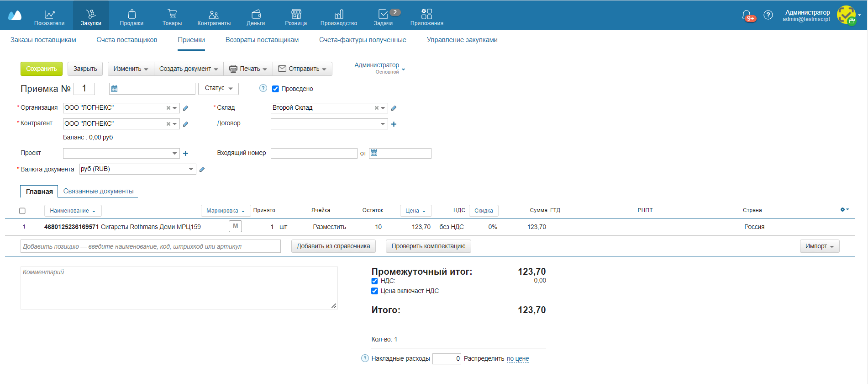Open notifications bell icon
Image resolution: width=868 pixels, height=384 pixels.
747,16
